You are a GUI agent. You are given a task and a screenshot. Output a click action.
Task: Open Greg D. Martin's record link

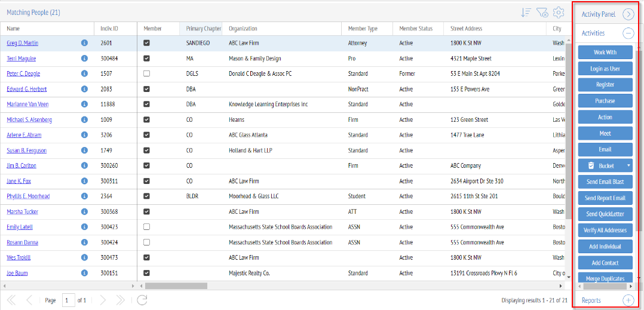(x=23, y=43)
